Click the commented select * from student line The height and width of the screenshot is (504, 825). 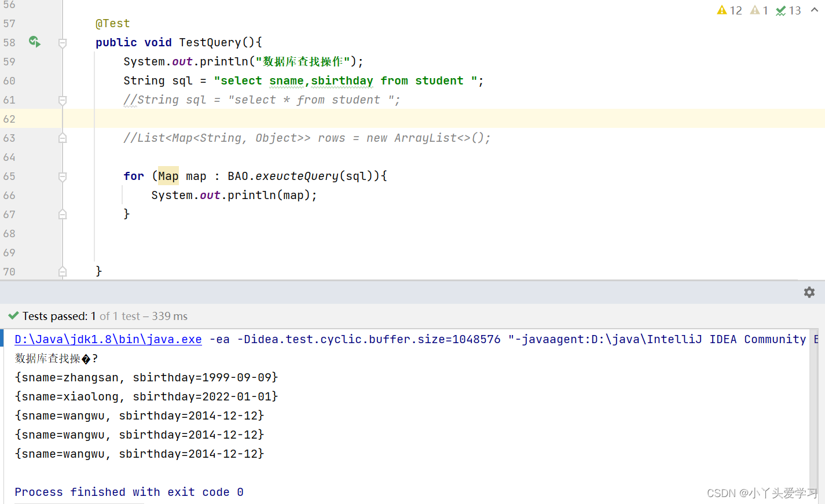(262, 100)
